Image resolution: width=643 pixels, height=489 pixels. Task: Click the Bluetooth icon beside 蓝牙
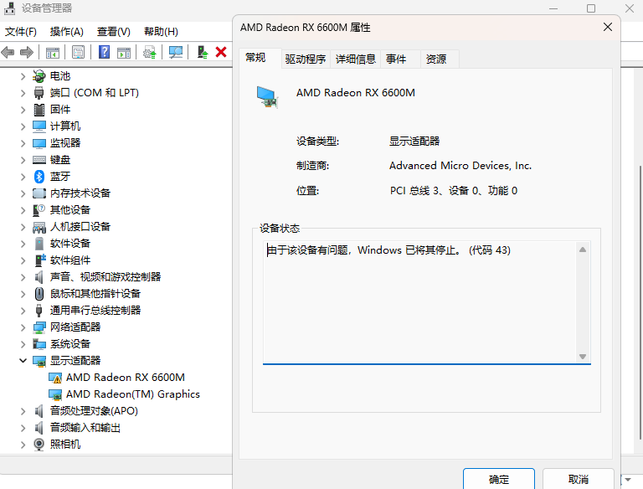pyautogui.click(x=39, y=176)
